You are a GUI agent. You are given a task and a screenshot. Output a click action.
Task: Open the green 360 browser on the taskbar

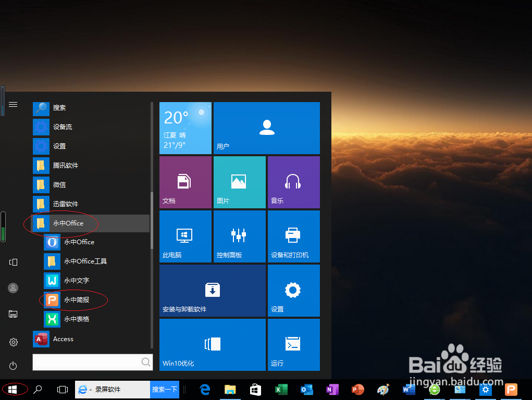[x=434, y=390]
